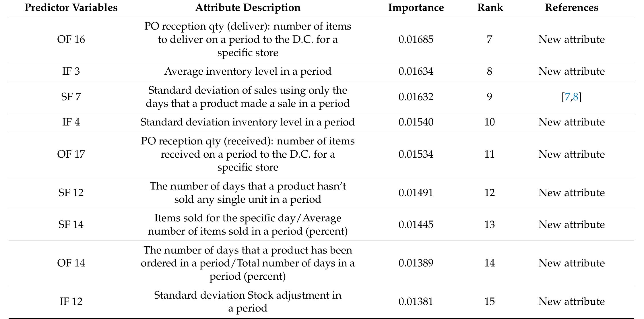The width and height of the screenshot is (644, 319).
Task: Click the Predictor Variables column header
Action: (71, 7)
